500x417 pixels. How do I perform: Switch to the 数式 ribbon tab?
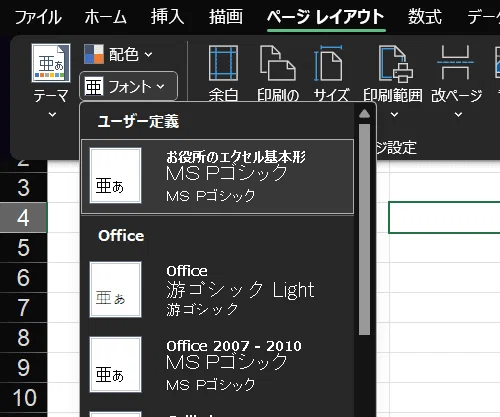click(x=425, y=17)
